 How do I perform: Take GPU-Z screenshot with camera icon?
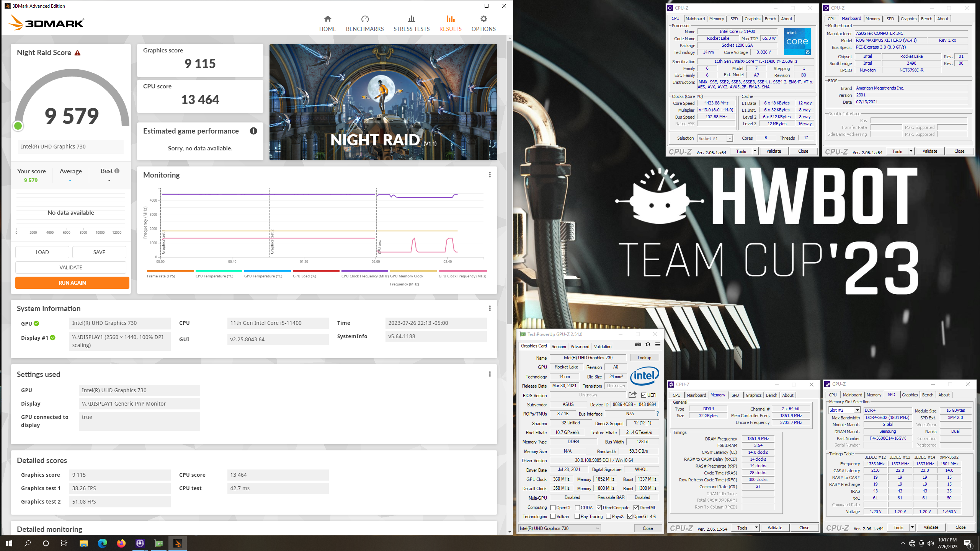(638, 344)
